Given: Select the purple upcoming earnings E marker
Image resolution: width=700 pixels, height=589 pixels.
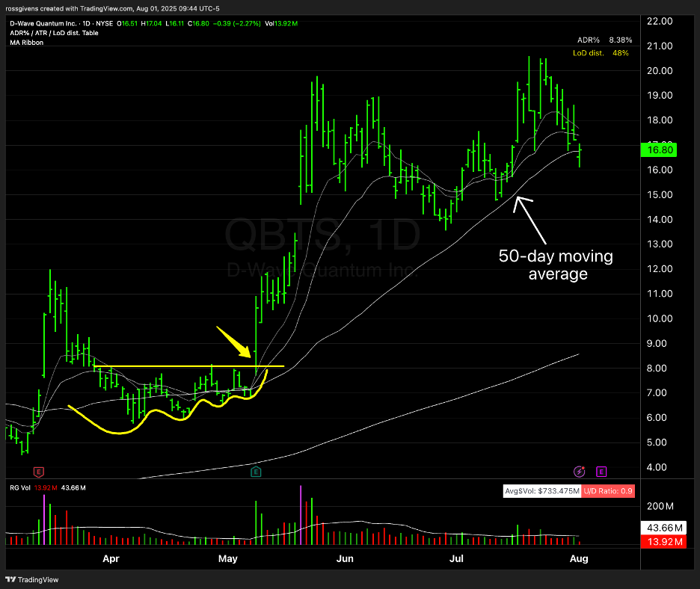Looking at the screenshot, I should coord(602,472).
